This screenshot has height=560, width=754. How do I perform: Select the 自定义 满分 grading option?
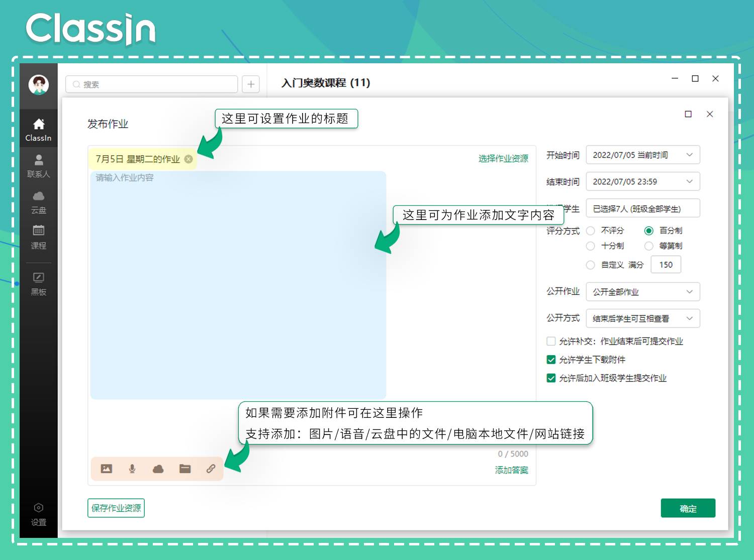pos(591,265)
